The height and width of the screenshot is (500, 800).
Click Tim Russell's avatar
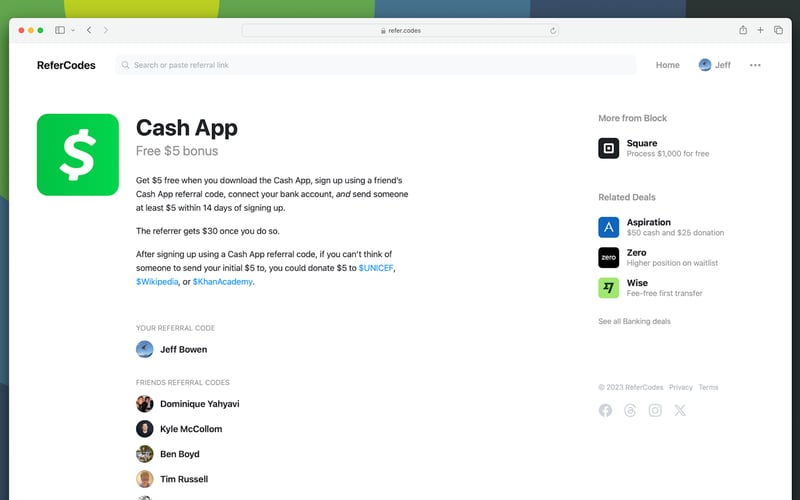[x=144, y=479]
